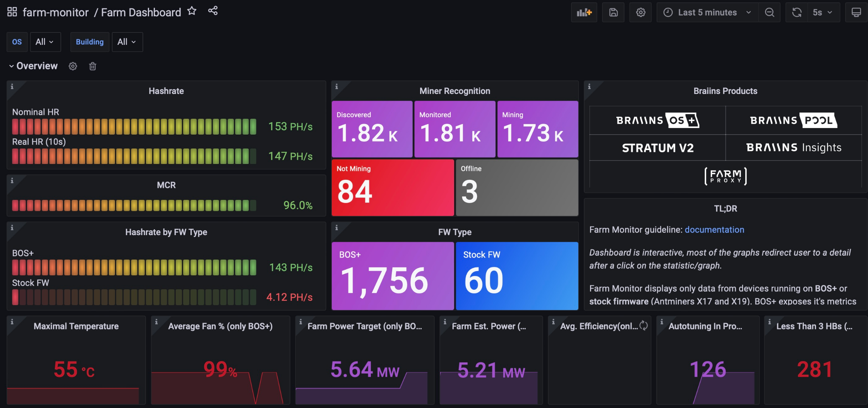Zoom out the time range
Viewport: 868px width, 408px height.
click(x=769, y=12)
